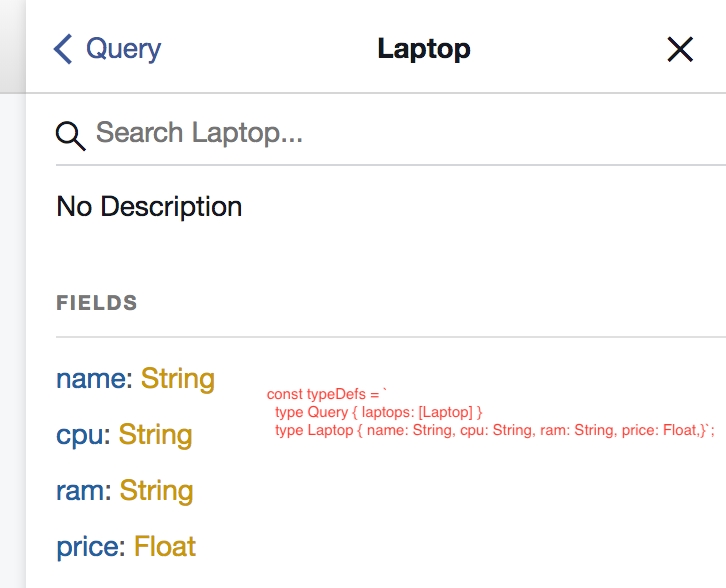
Task: Open the Float type link
Action: pyautogui.click(x=165, y=547)
